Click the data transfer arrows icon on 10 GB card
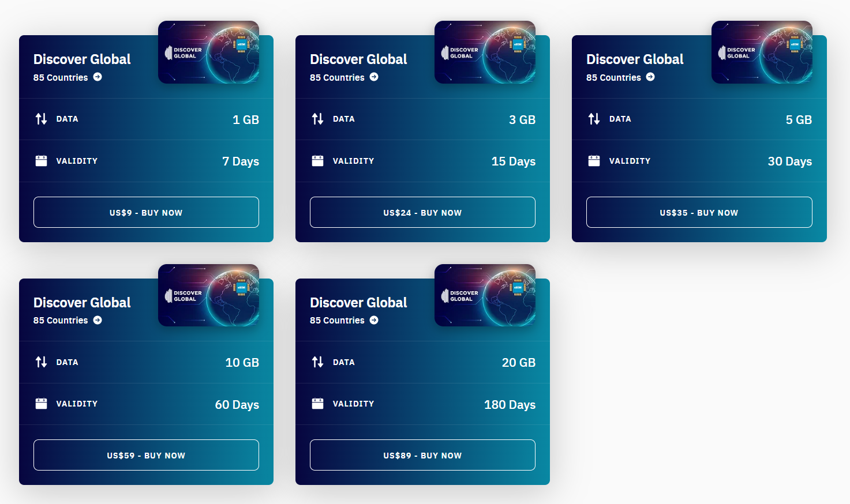The width and height of the screenshot is (850, 504). pos(41,362)
